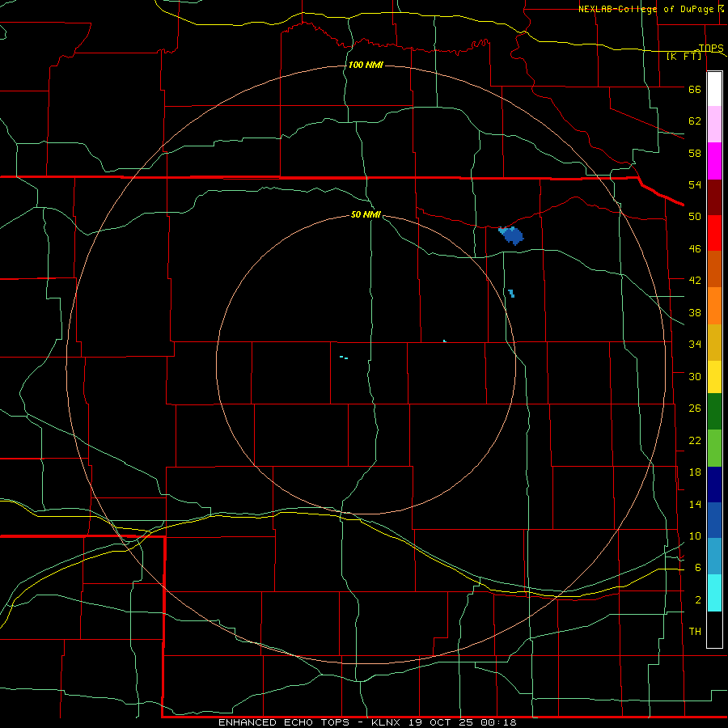Click the 'NEXLAB-College of DuPage' credit text
The height and width of the screenshot is (728, 728).
[647, 9]
